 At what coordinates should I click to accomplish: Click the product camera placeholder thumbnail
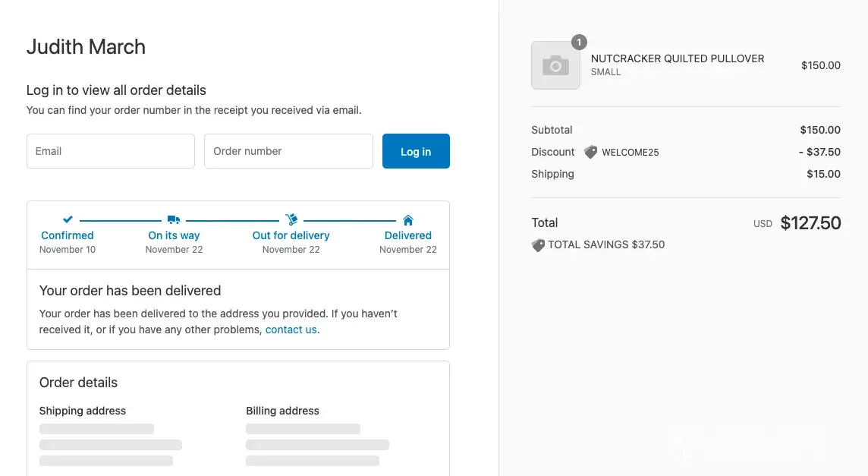[x=555, y=66]
